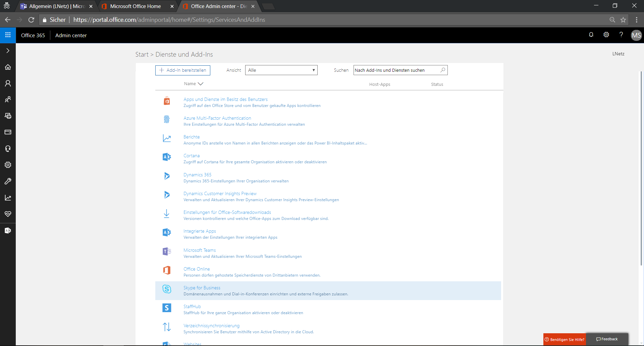Screen dimensions: 644x346
Task: Click the Verzeichnissynchronisierung arrows icon
Action: pos(167,327)
